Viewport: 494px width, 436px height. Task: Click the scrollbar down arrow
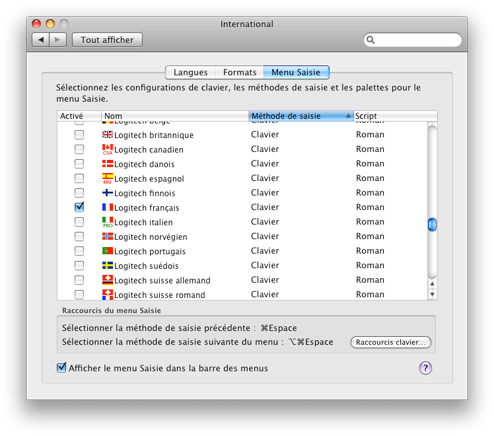[x=432, y=294]
